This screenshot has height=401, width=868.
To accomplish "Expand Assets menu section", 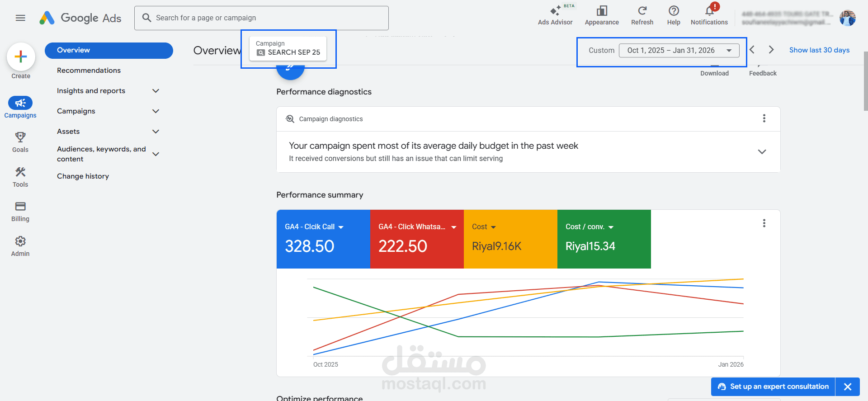I will [x=156, y=132].
